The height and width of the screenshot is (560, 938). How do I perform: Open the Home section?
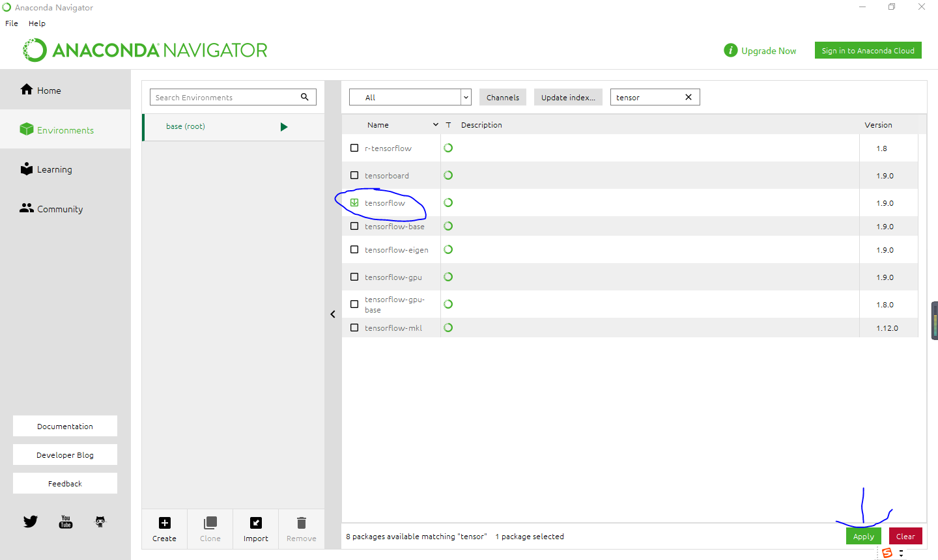(x=65, y=90)
